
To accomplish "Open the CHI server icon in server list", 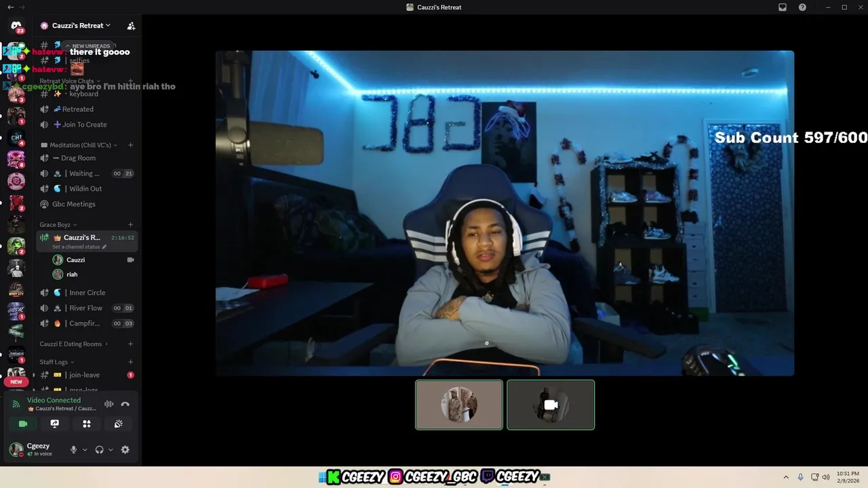I will click(16, 138).
